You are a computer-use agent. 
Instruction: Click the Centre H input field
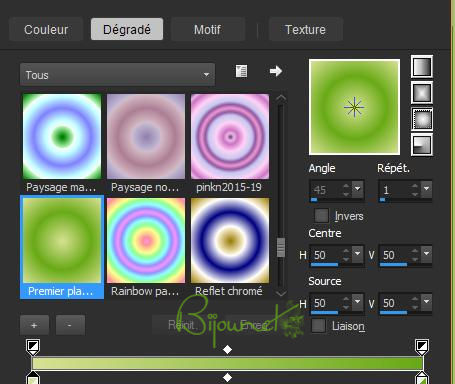point(327,255)
